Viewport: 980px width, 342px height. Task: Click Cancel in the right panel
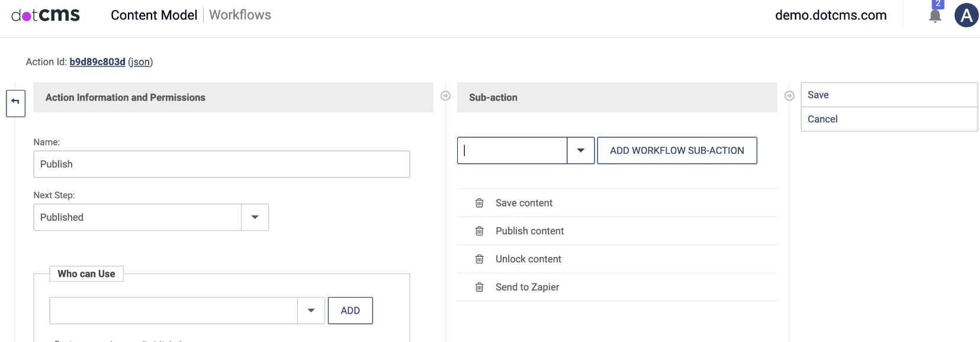888,119
